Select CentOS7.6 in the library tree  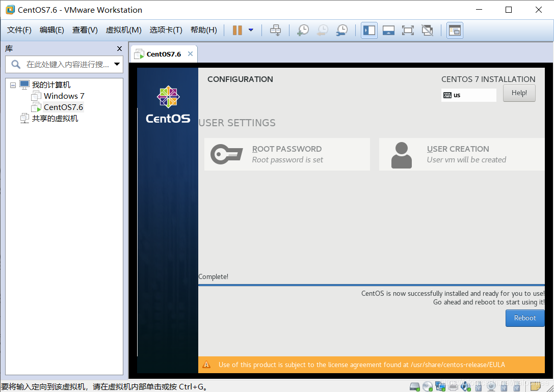click(63, 107)
